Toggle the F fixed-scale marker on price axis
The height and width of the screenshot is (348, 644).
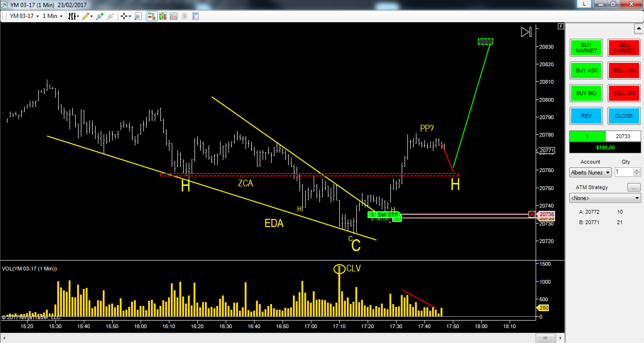click(561, 26)
